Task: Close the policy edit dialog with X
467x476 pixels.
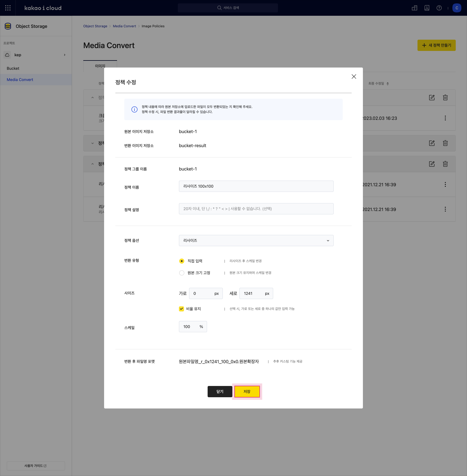Action: tap(354, 77)
